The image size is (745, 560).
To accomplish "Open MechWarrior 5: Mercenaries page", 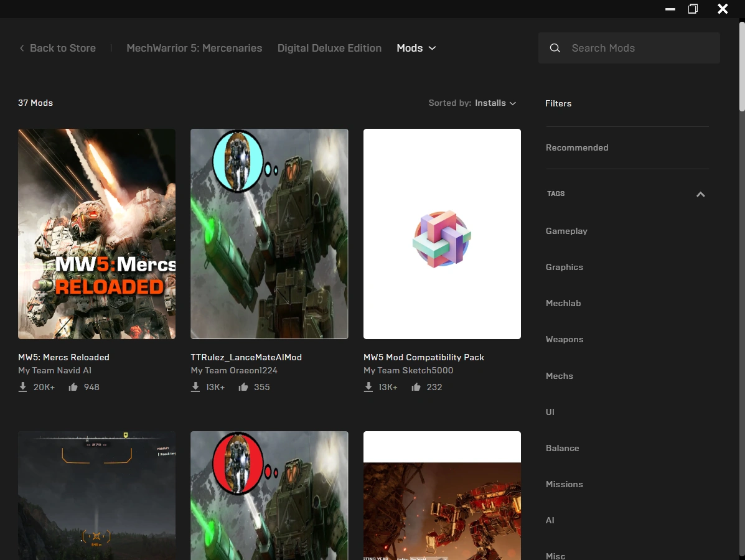I will [x=194, y=48].
